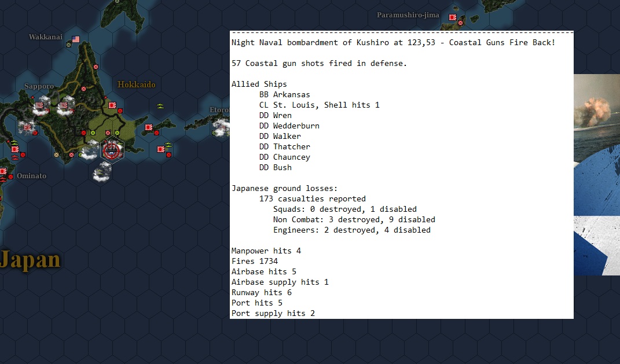The image size is (620, 364).
Task: Select green ship task force below Hokkaido label
Action: tap(160, 106)
